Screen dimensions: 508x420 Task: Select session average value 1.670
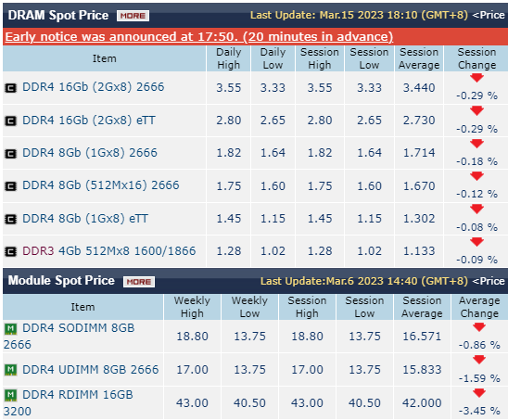pyautogui.click(x=419, y=186)
